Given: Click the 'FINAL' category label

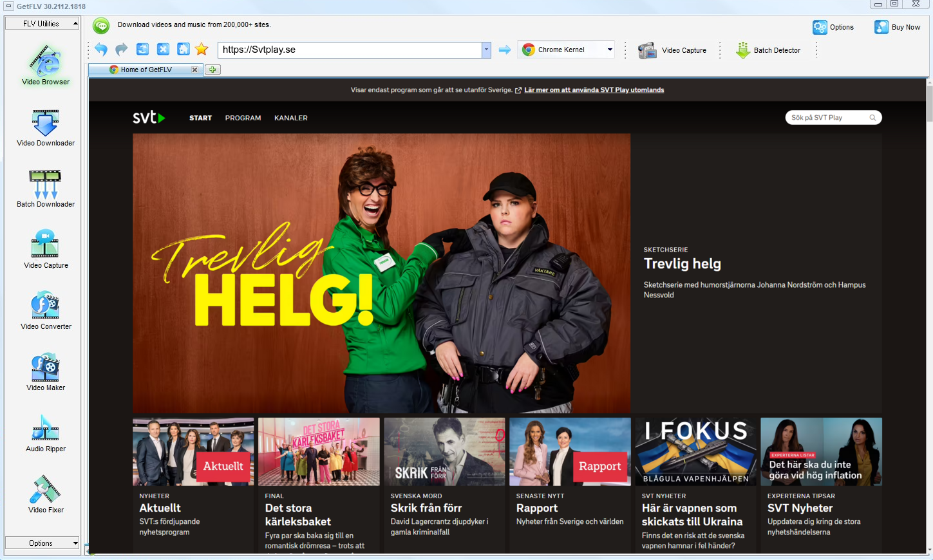Looking at the screenshot, I should (274, 496).
